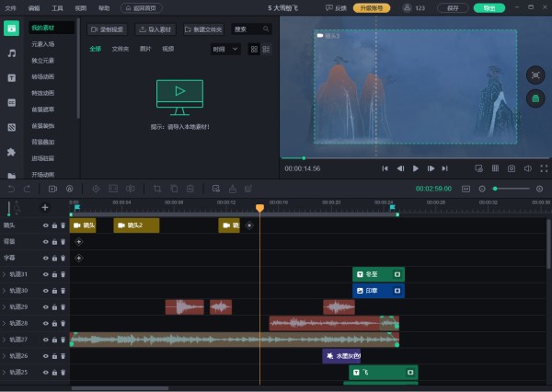
Task: Open the 时间 sort dropdown
Action: pos(224,48)
